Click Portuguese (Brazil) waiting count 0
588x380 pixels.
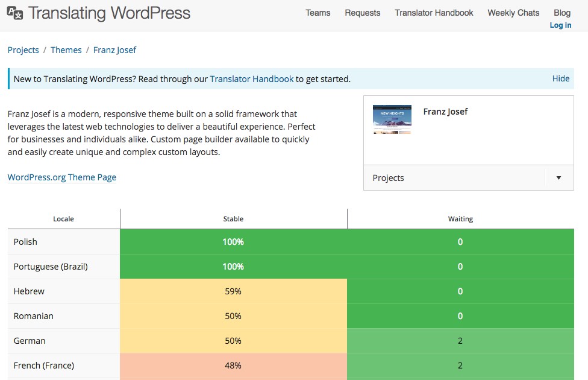click(460, 267)
